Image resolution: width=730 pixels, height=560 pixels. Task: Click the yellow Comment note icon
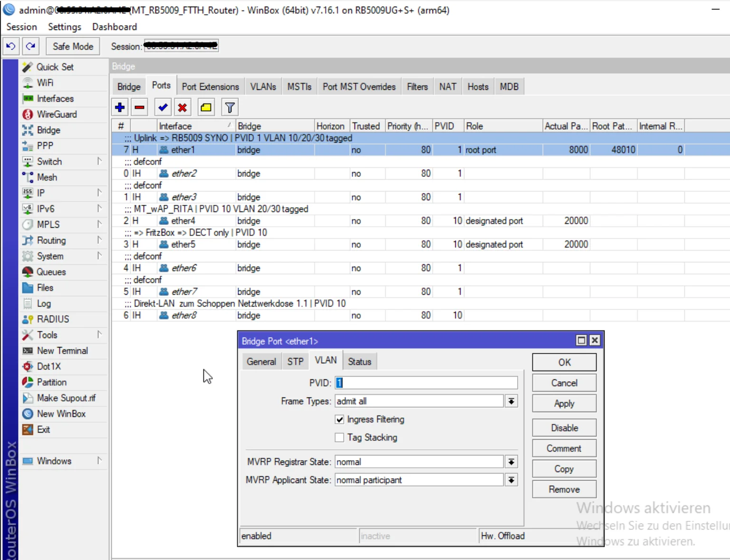(206, 107)
